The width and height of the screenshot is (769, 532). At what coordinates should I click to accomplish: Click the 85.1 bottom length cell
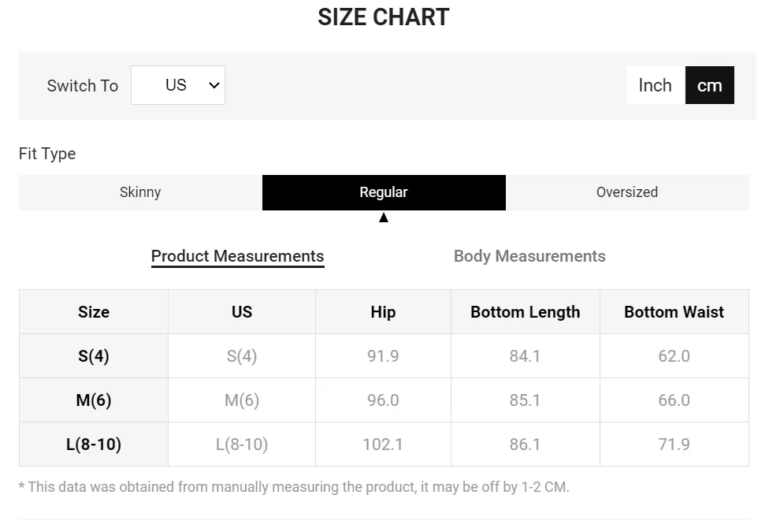coord(525,400)
